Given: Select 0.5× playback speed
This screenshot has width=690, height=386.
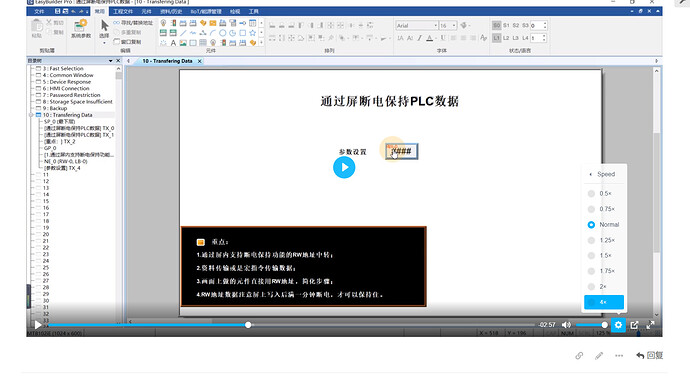Looking at the screenshot, I should tap(604, 194).
